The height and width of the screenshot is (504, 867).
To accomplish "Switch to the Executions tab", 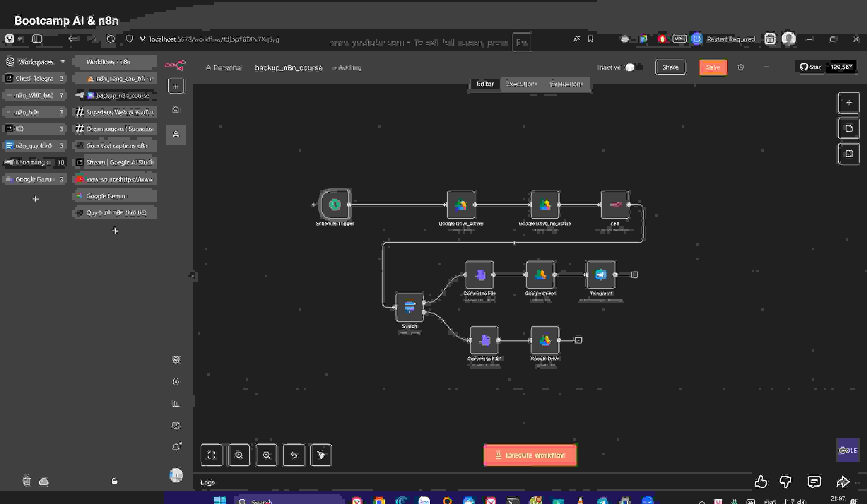I will click(521, 84).
